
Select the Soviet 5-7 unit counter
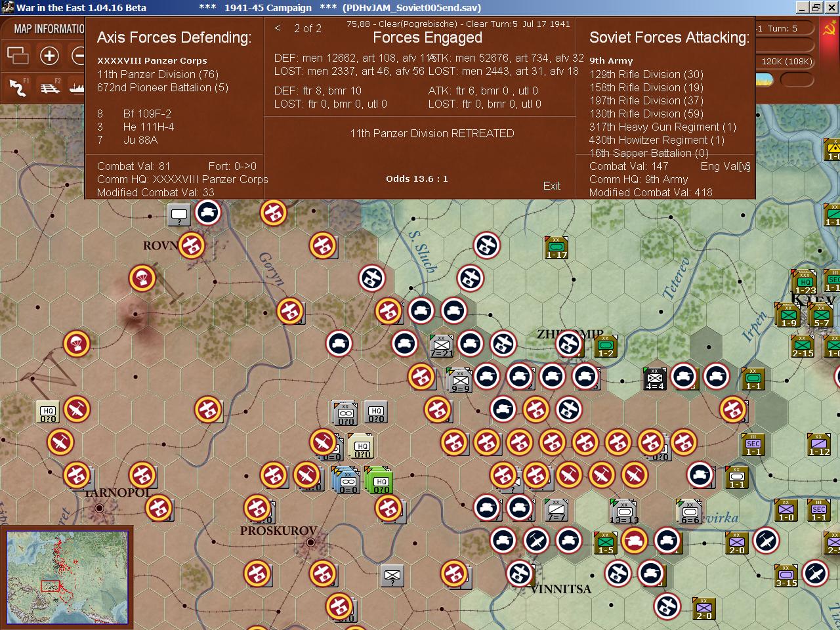821,315
